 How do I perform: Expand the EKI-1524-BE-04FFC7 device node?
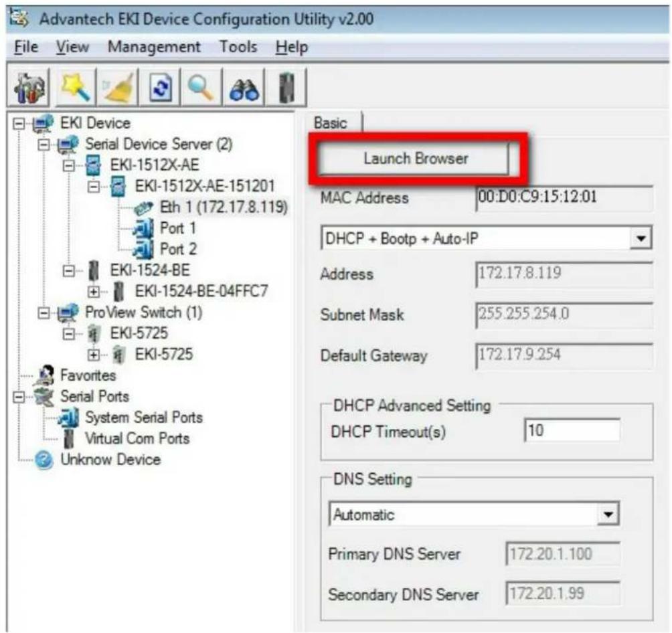(x=94, y=292)
